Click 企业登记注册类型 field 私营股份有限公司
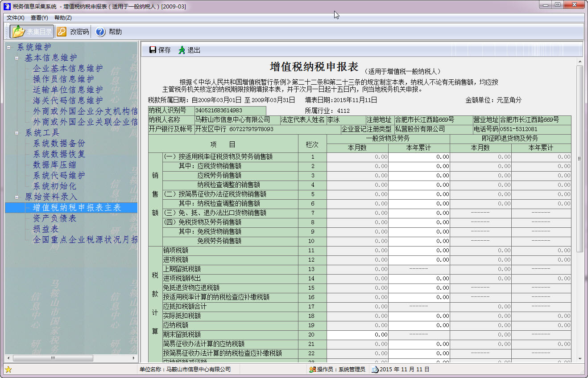 (433, 129)
